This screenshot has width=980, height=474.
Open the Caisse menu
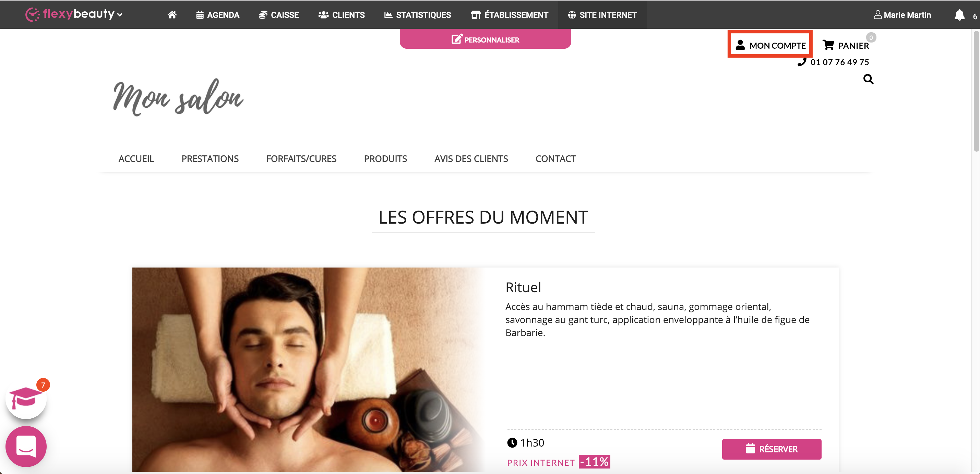279,15
